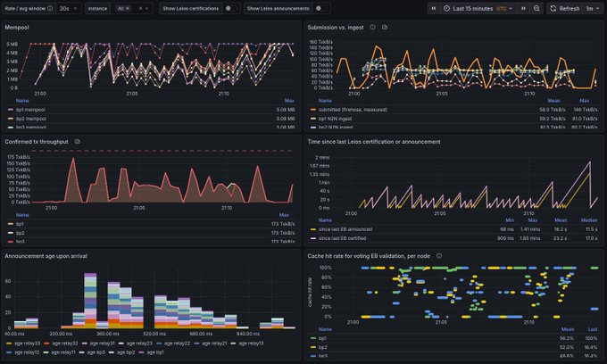
Task: Click age relay22 blue legend swatch
Action: tap(159, 343)
